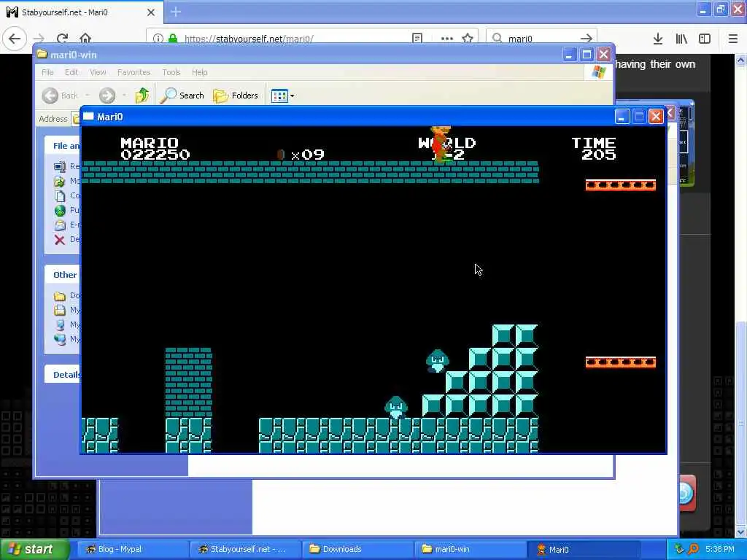The height and width of the screenshot is (560, 747).
Task: Switch to Blog - Mypal taskbar item
Action: click(x=132, y=550)
